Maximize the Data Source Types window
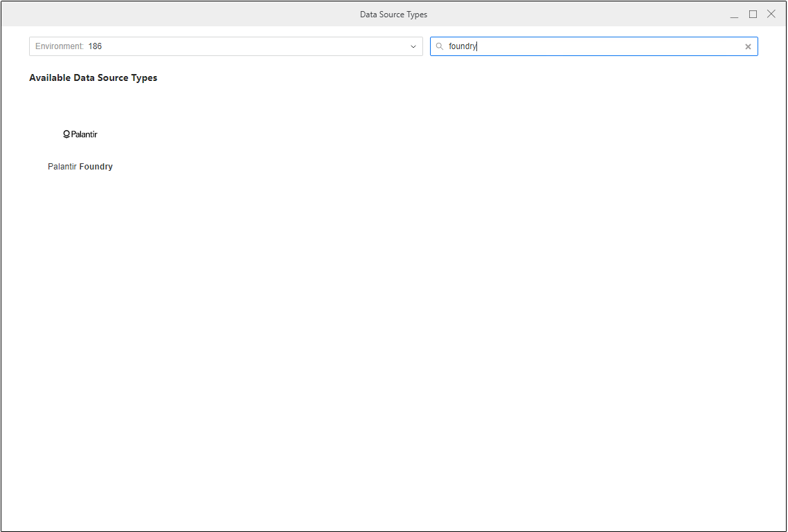Screen dimensions: 788x532 (753, 14)
